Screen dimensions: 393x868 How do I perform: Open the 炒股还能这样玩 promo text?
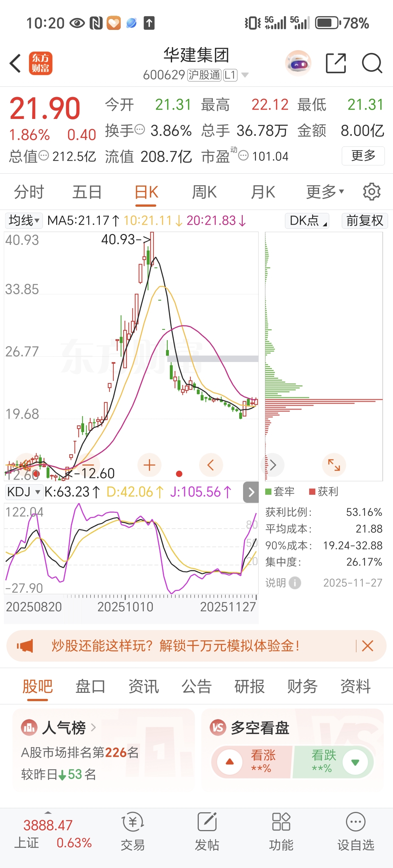(175, 646)
